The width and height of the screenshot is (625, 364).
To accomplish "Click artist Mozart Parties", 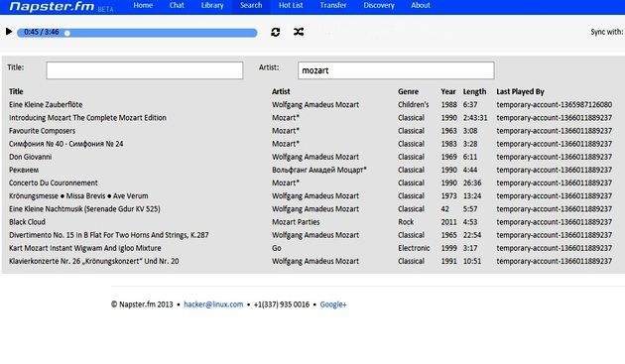I will coord(296,222).
